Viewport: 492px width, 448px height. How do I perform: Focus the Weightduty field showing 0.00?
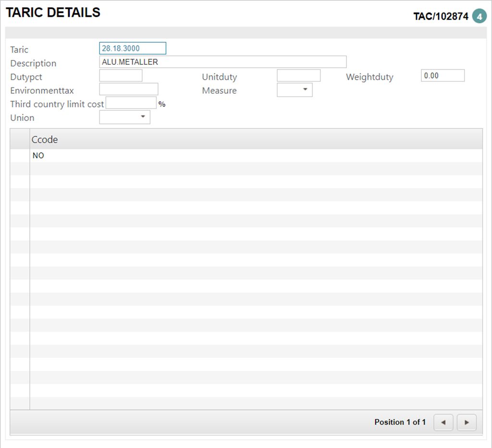[x=443, y=76]
